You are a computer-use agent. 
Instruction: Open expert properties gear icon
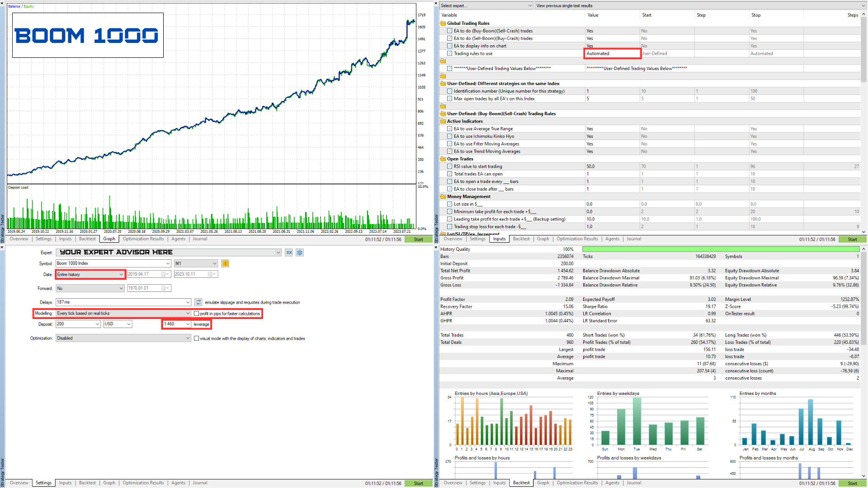(x=300, y=253)
